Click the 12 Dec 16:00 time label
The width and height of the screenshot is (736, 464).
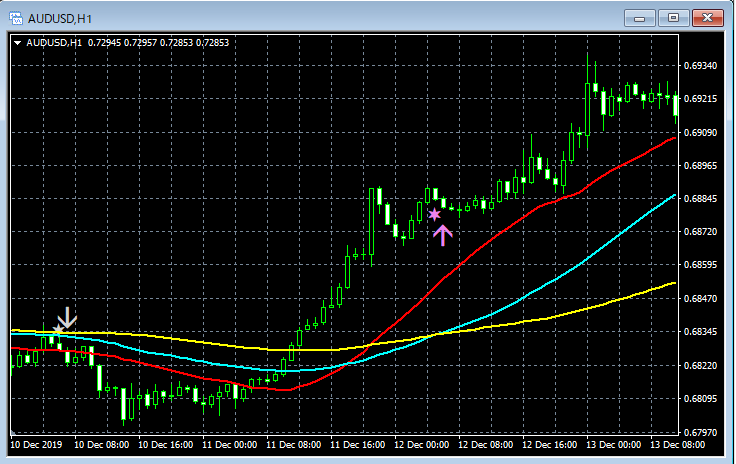pyautogui.click(x=550, y=445)
